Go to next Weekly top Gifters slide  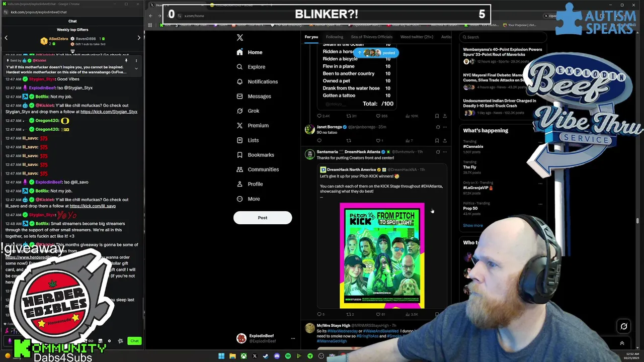pyautogui.click(x=139, y=38)
